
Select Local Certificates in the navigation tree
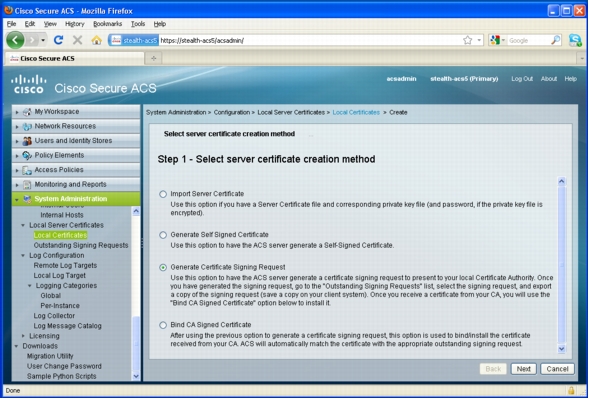click(60, 235)
